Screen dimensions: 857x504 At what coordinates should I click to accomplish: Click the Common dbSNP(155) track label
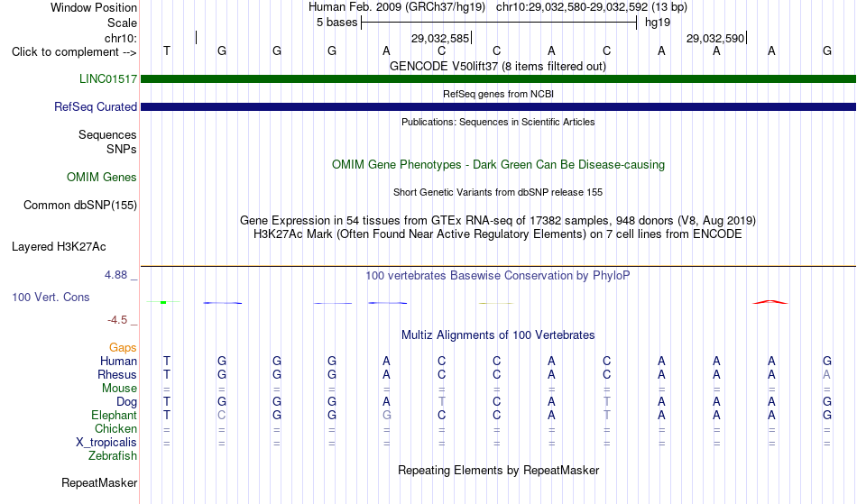tap(79, 205)
